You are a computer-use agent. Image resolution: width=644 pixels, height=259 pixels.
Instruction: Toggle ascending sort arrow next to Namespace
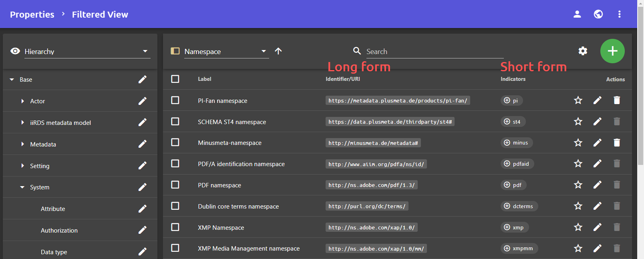point(278,51)
